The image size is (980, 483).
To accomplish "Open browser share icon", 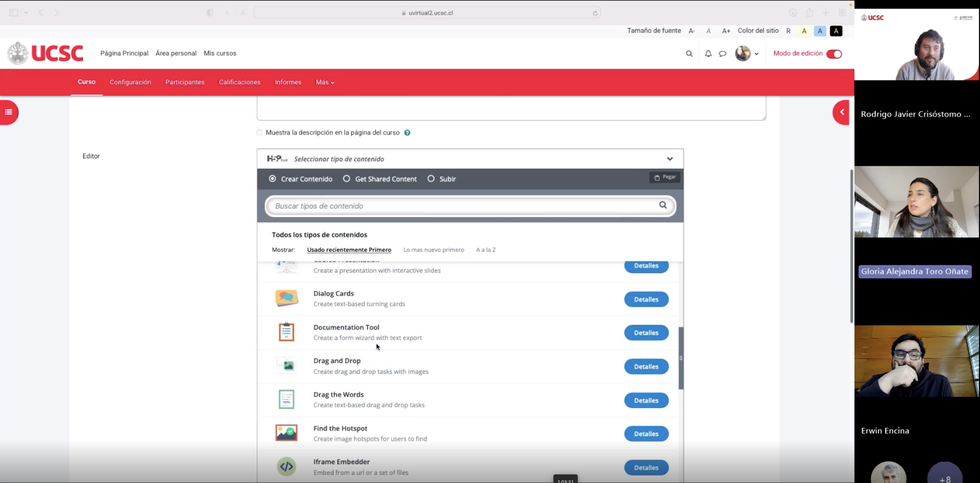I will [x=809, y=12].
